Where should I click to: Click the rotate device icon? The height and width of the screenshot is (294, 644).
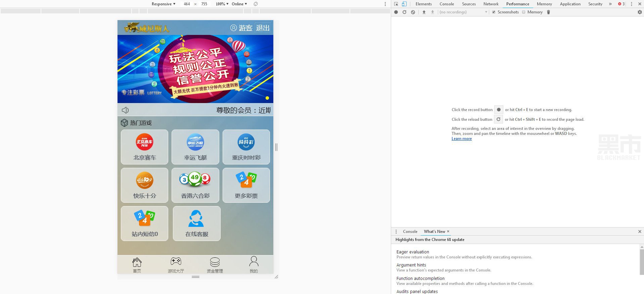pos(256,4)
